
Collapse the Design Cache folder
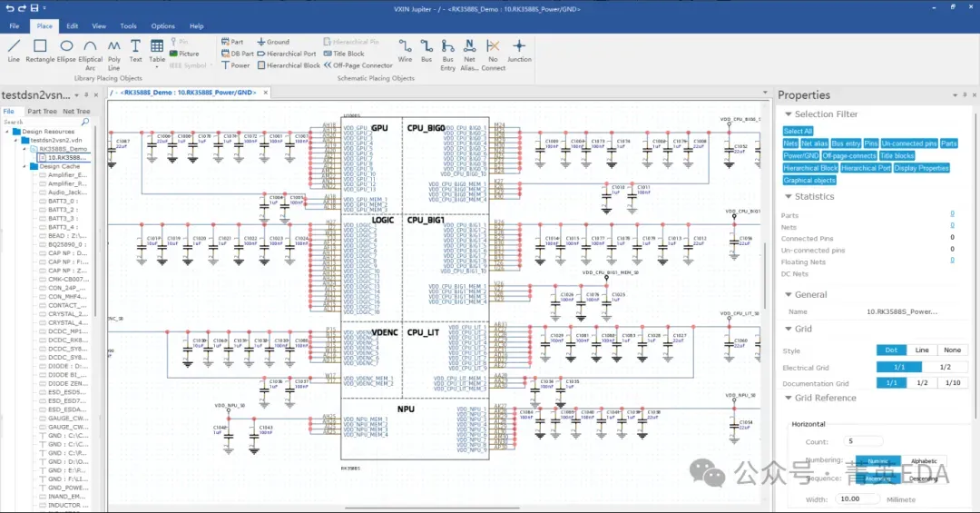(x=25, y=167)
